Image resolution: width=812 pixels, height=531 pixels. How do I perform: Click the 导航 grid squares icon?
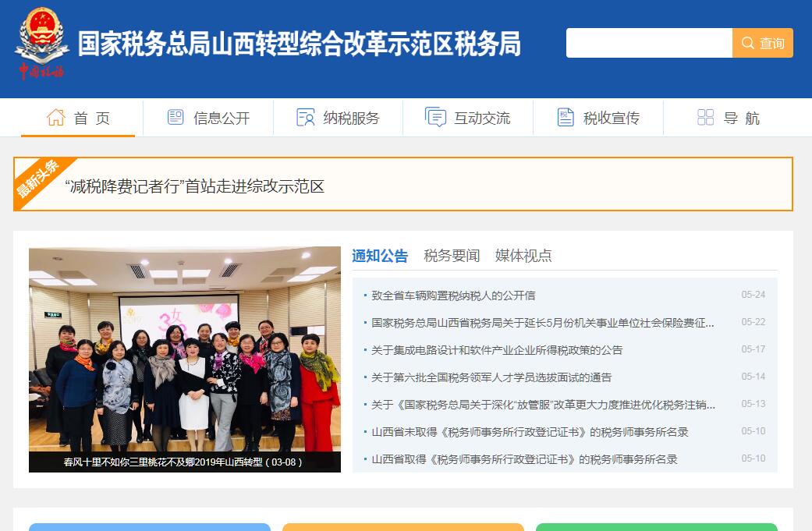(705, 118)
